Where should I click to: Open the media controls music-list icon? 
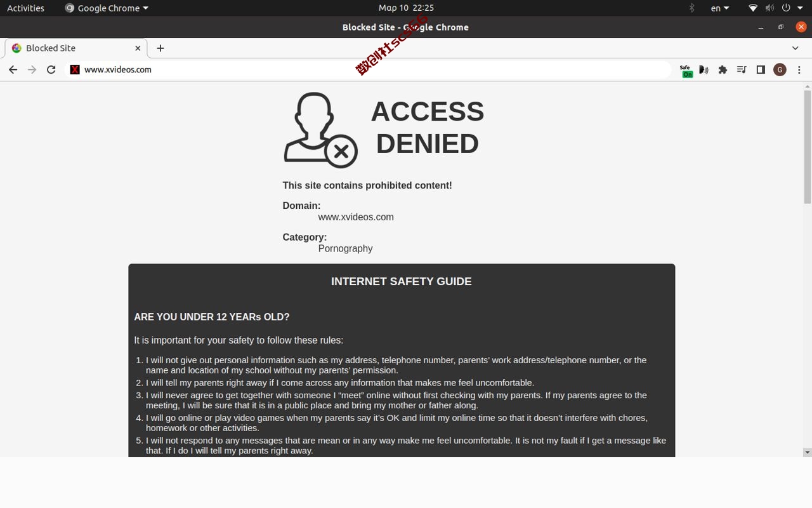(x=742, y=70)
